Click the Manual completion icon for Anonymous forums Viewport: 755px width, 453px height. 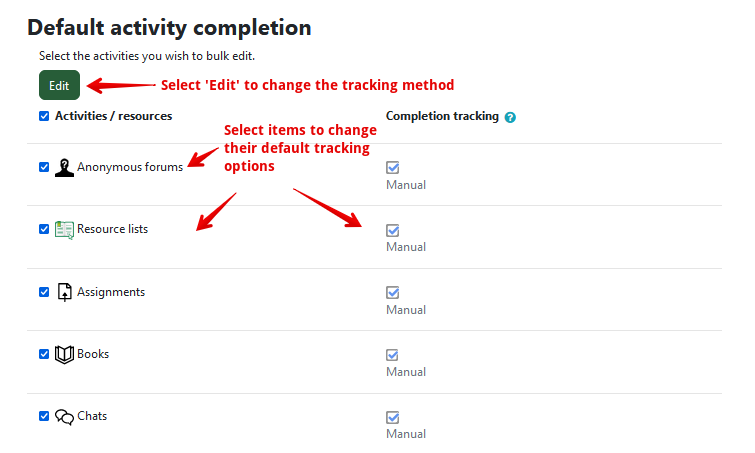393,168
